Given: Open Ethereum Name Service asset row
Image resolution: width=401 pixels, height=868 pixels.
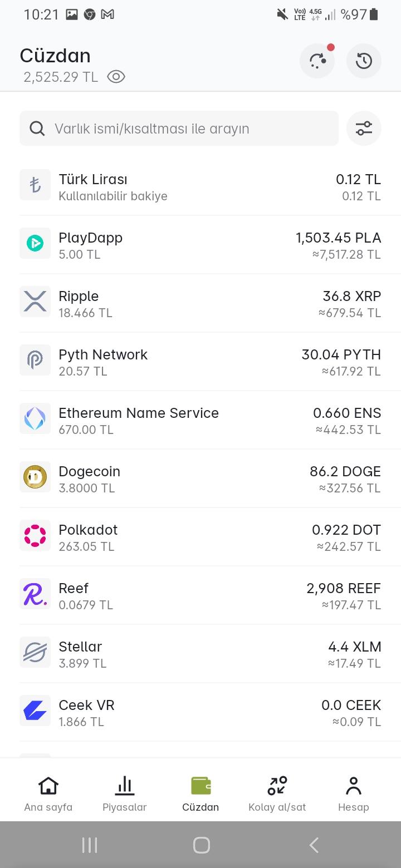Looking at the screenshot, I should (x=200, y=421).
